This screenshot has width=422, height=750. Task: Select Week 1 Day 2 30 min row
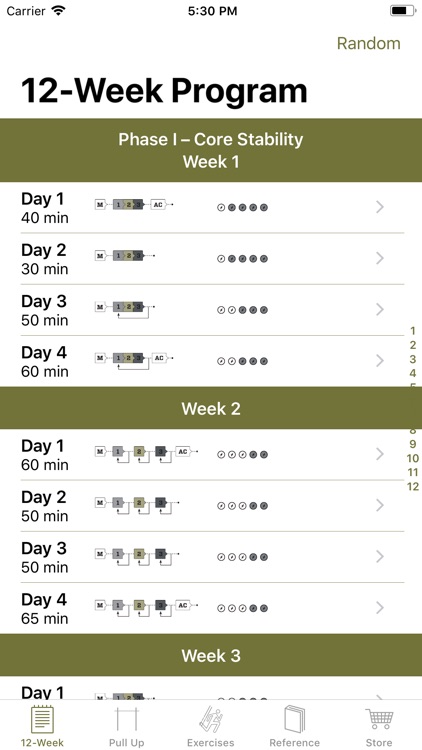click(211, 259)
